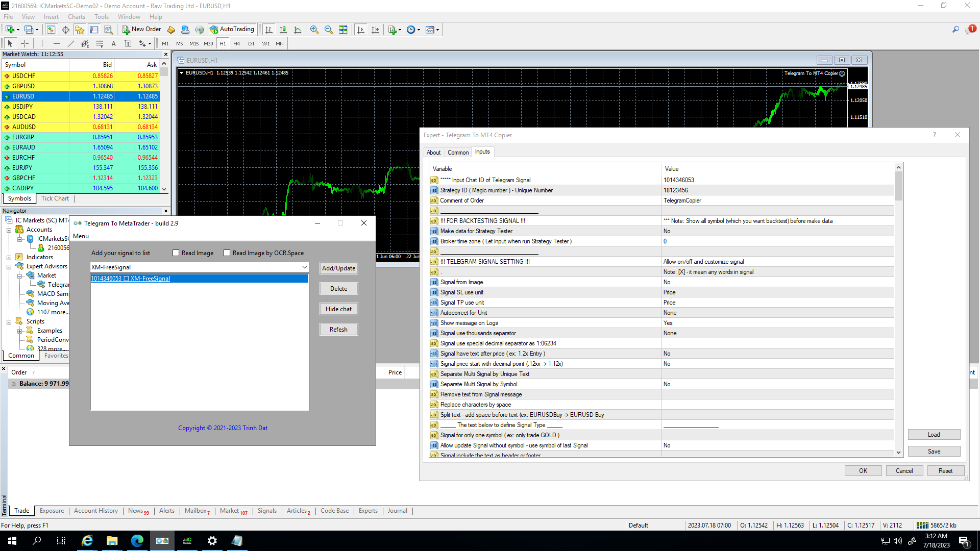Select the cursor arrow tool
This screenshot has width=980, height=551.
point(10,43)
